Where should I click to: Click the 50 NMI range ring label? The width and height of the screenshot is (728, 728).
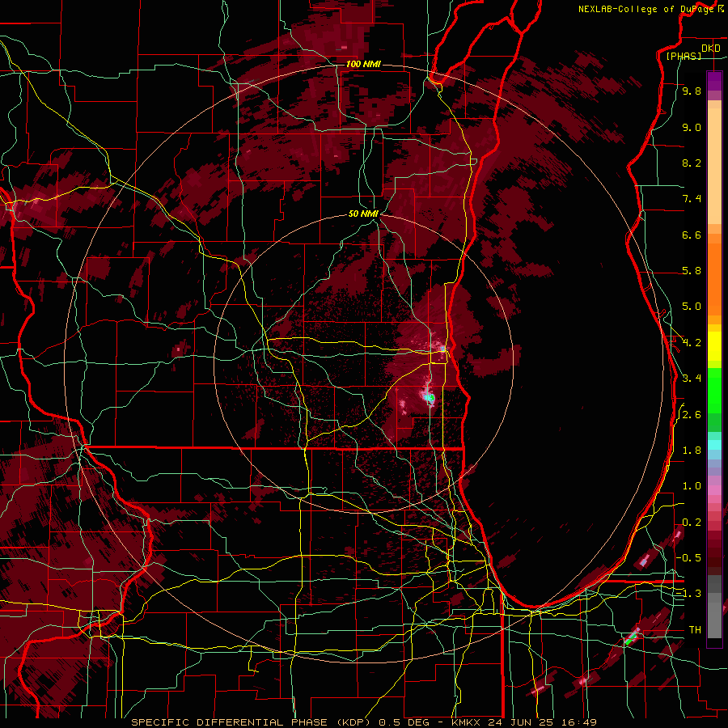[x=363, y=214]
